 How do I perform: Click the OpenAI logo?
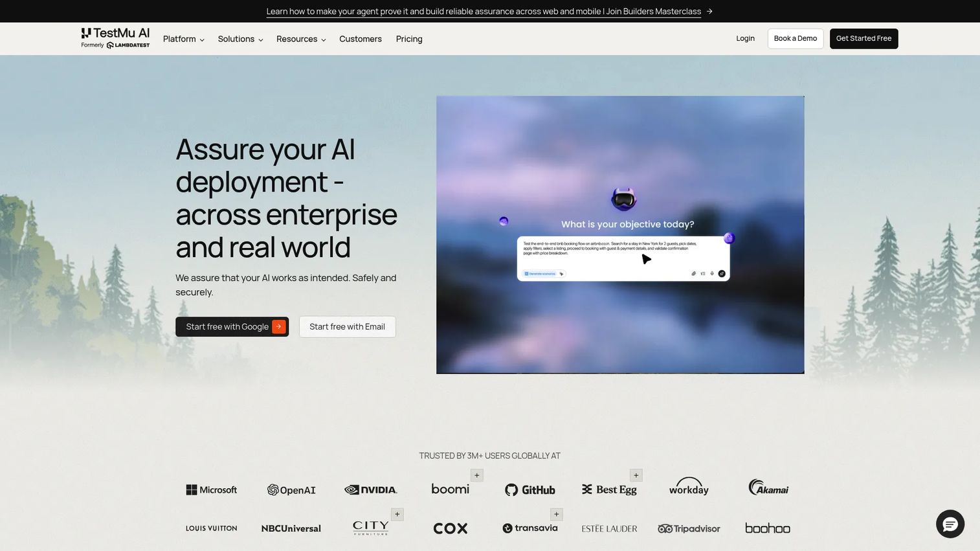click(291, 490)
